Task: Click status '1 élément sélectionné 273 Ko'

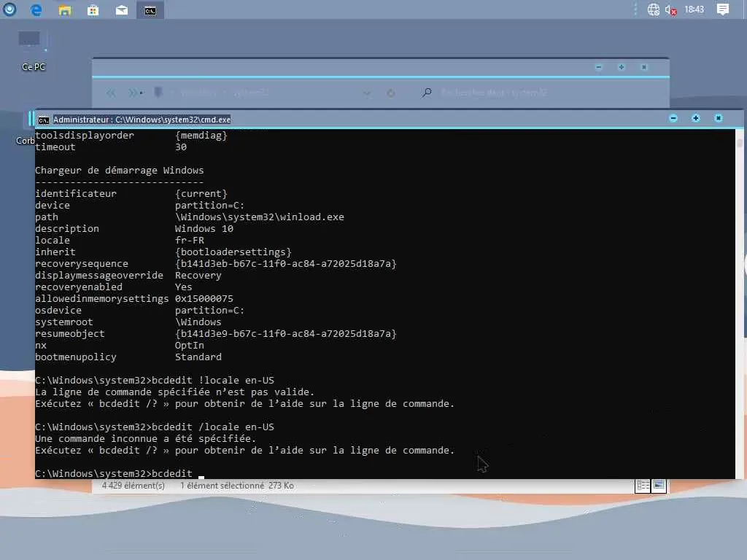Action: point(237,486)
